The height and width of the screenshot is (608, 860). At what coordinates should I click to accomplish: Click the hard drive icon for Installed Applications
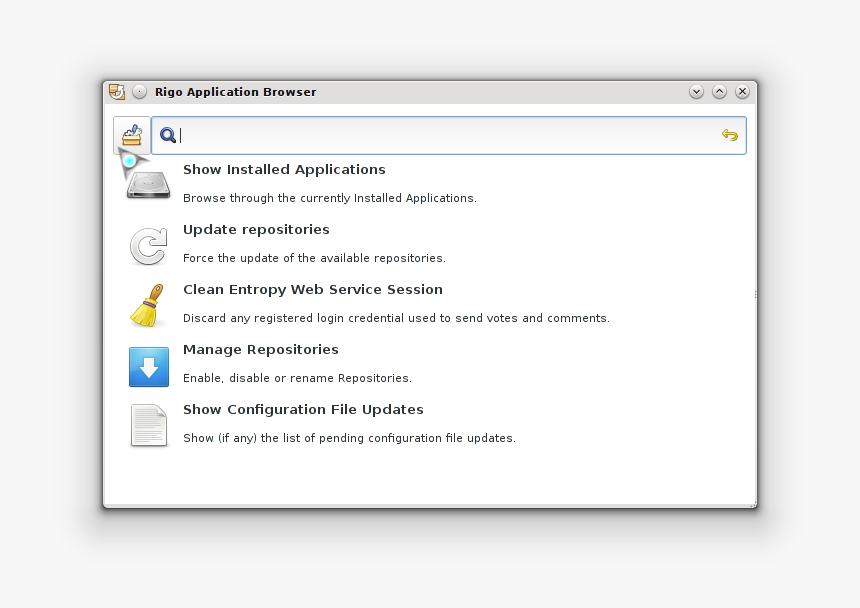click(148, 184)
